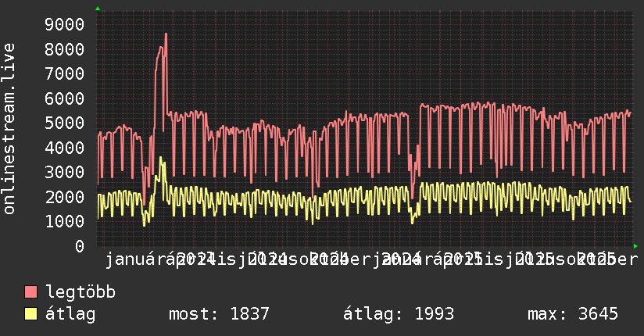Click the vertical 'onlinestream.live' axis title
The width and height of the screenshot is (644, 336).
[x=9, y=129]
